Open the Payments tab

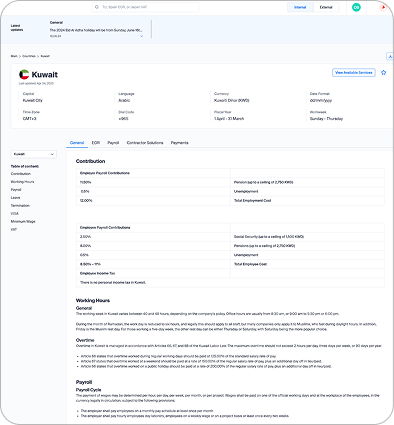180,143
